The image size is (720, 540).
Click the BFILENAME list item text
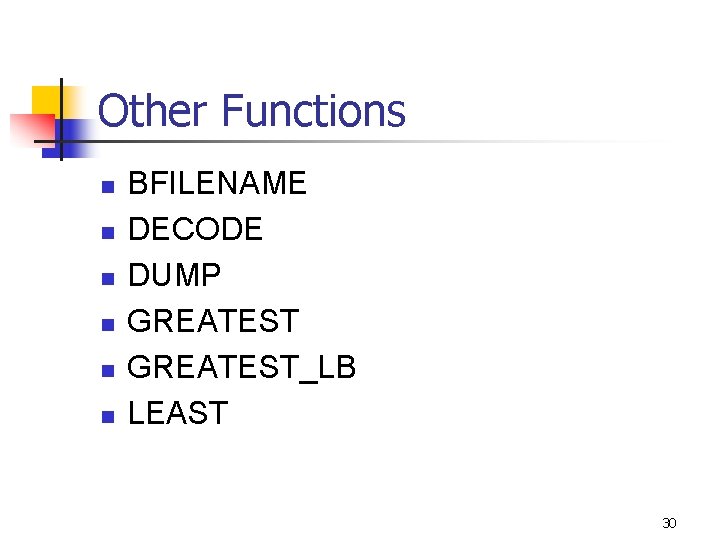(x=217, y=183)
